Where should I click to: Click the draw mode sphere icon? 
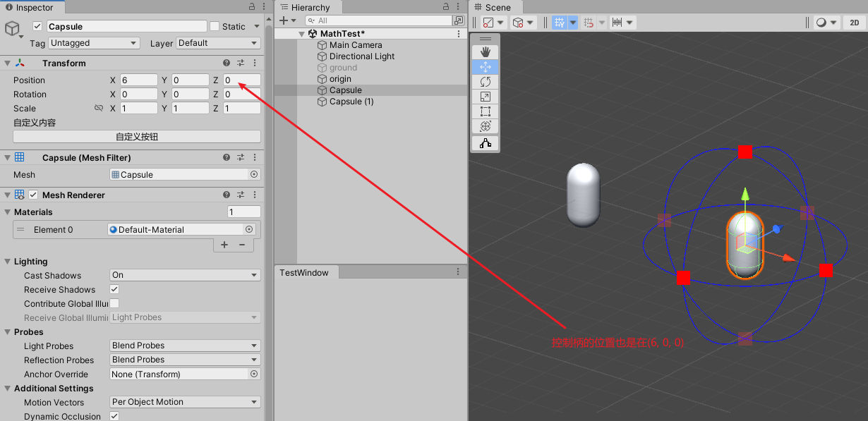click(x=821, y=23)
